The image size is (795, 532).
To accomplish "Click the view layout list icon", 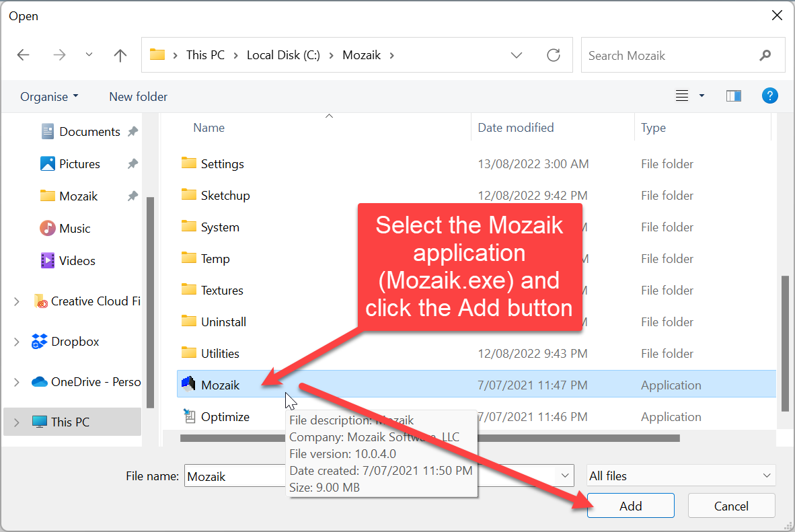I will [x=682, y=96].
